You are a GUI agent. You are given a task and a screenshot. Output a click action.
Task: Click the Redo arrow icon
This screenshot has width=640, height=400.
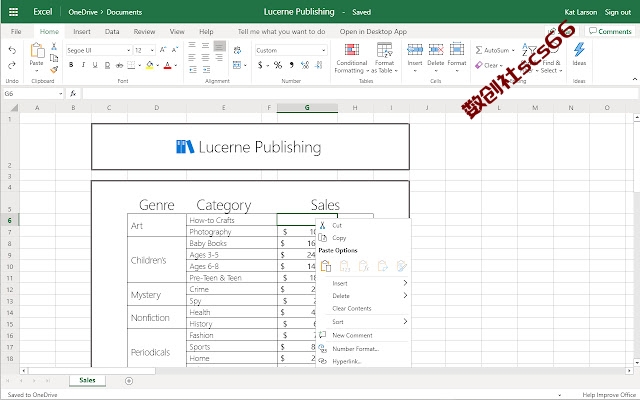(x=12, y=65)
